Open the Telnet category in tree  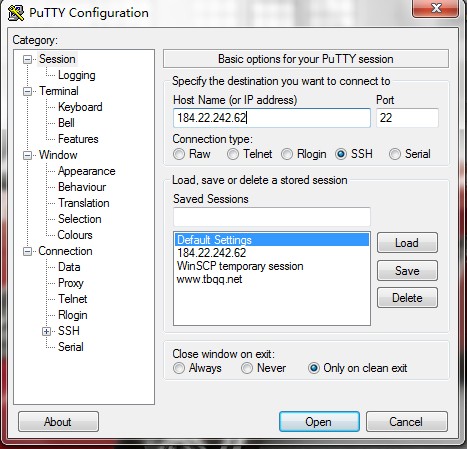[x=73, y=299]
